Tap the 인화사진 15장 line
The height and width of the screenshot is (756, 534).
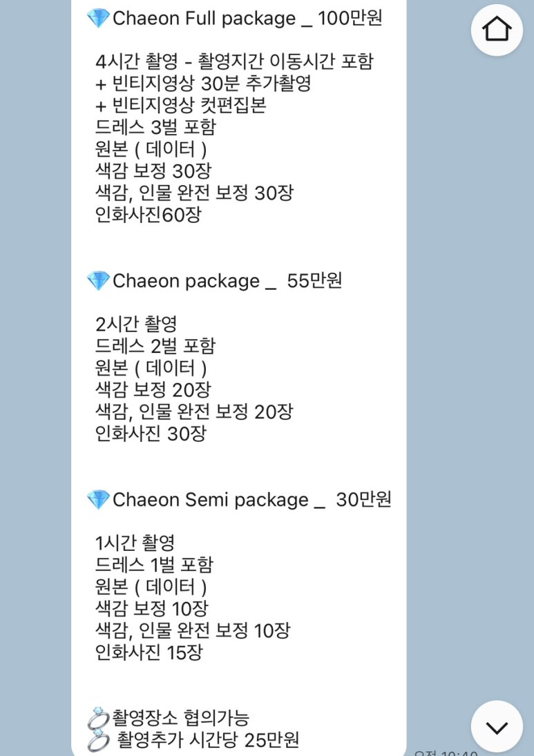149,652
